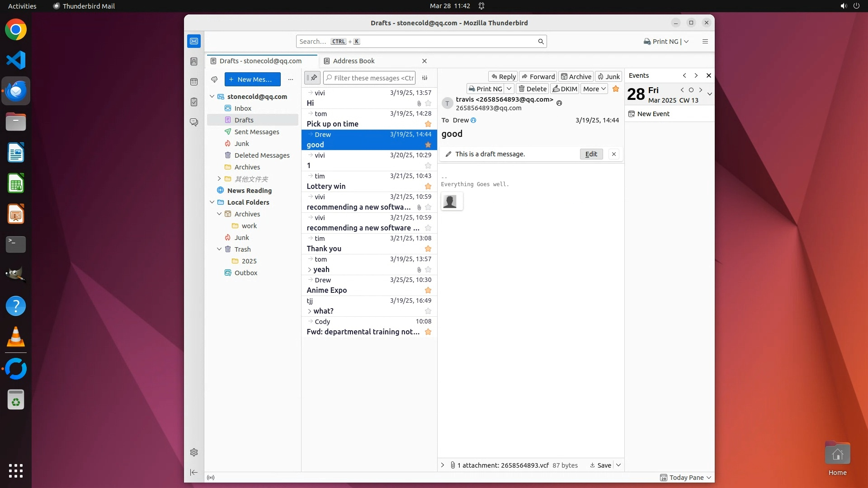Image resolution: width=868 pixels, height=488 pixels.
Task: Switch to the Address Book tab
Action: coord(354,61)
